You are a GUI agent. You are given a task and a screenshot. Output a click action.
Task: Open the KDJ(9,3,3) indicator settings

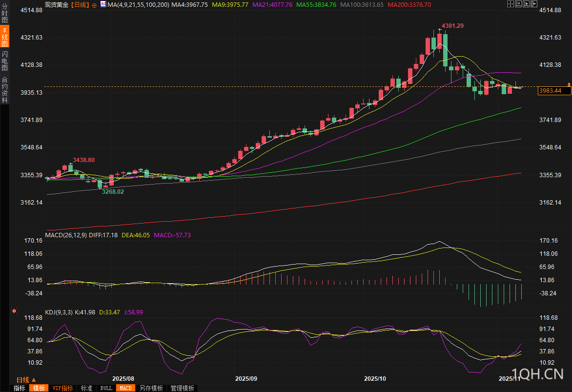(59, 312)
